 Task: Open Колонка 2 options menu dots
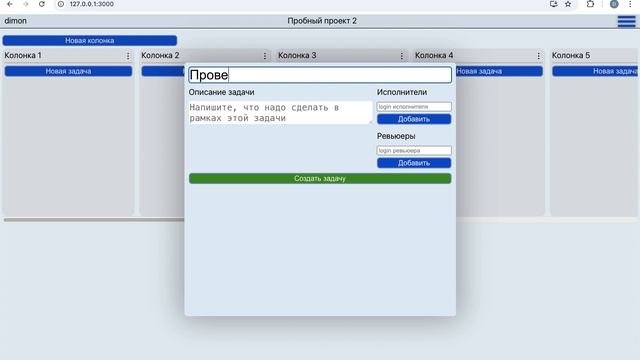(264, 56)
